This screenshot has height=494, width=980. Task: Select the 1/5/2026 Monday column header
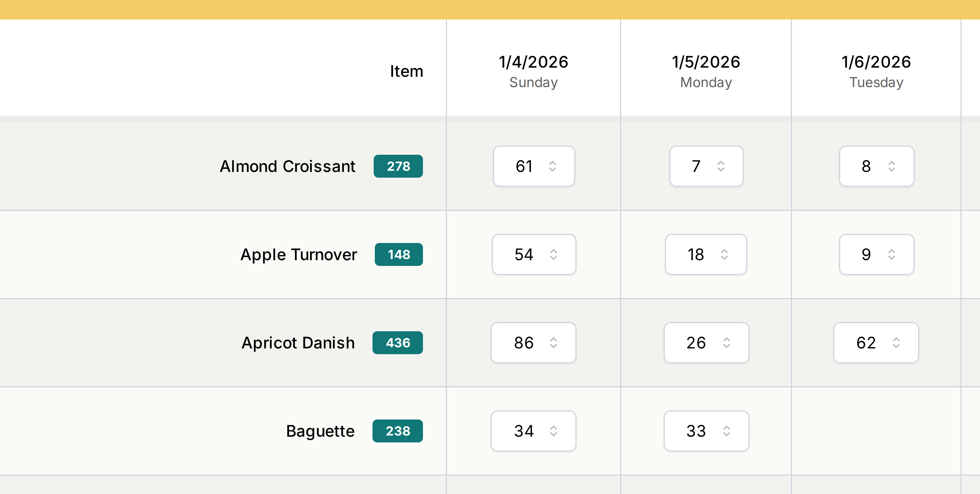pos(706,71)
